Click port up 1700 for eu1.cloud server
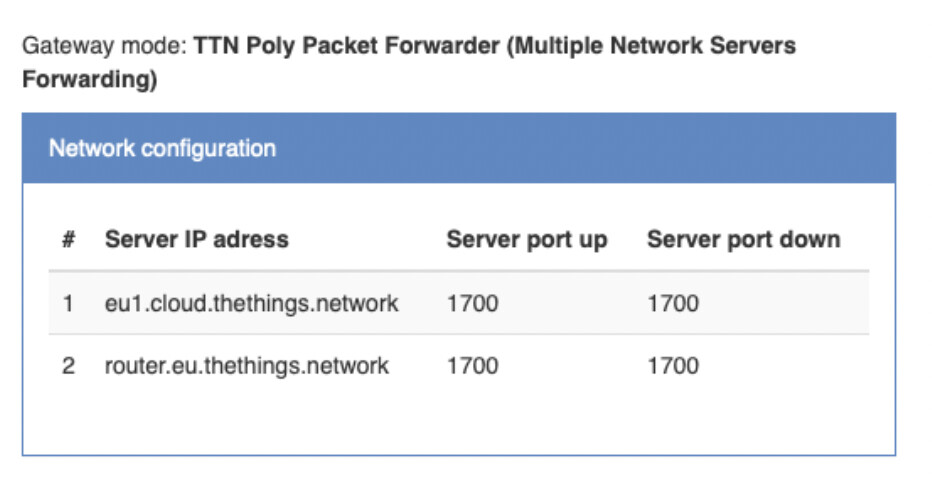932x504 pixels. (473, 304)
